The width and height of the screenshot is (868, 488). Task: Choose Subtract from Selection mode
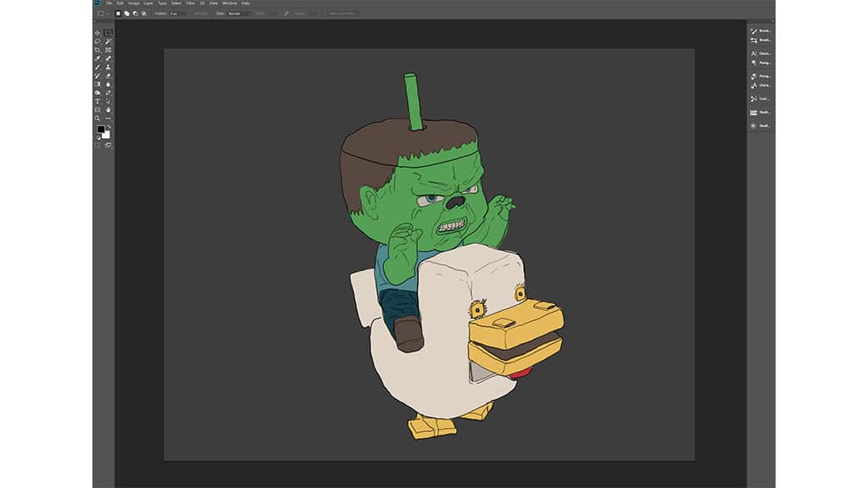click(x=135, y=14)
